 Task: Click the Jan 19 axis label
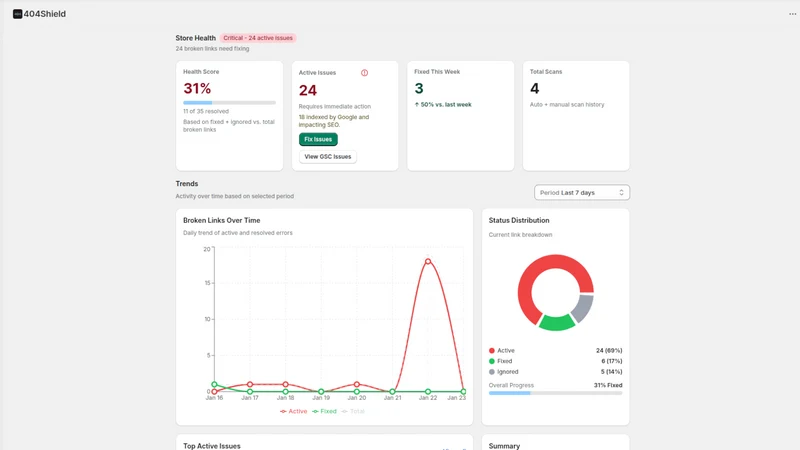pos(321,398)
